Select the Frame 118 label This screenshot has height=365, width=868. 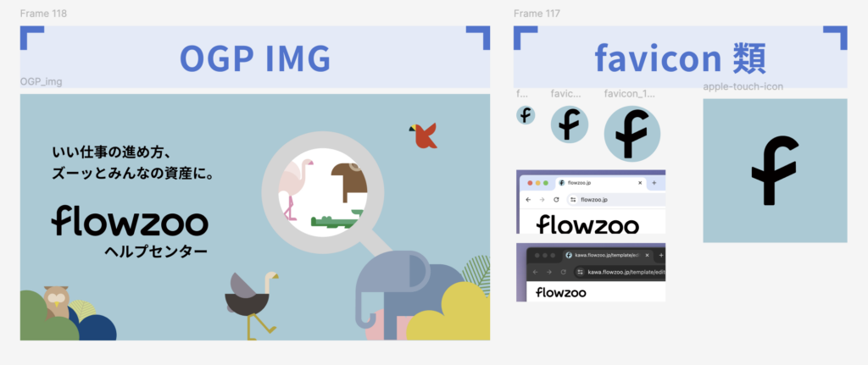[43, 14]
